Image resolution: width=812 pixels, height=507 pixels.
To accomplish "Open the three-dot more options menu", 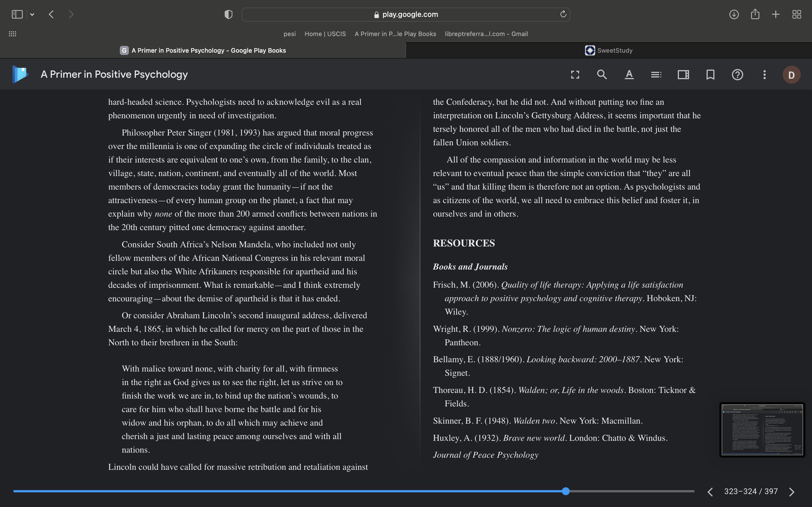I will click(765, 74).
